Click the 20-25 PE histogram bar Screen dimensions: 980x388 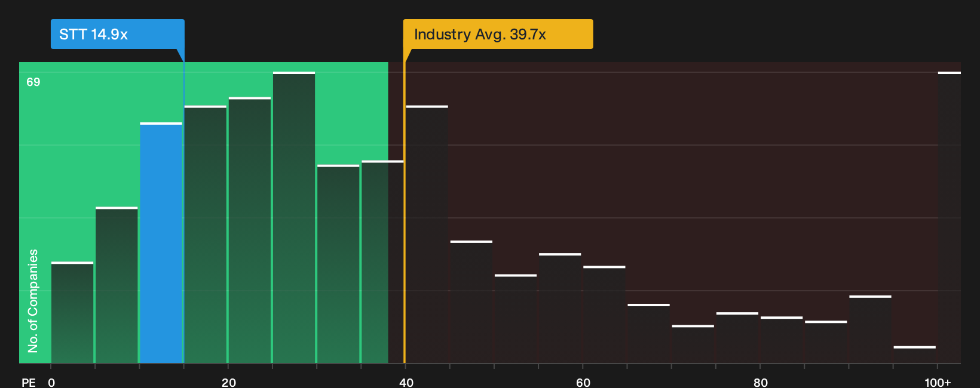[x=250, y=230]
